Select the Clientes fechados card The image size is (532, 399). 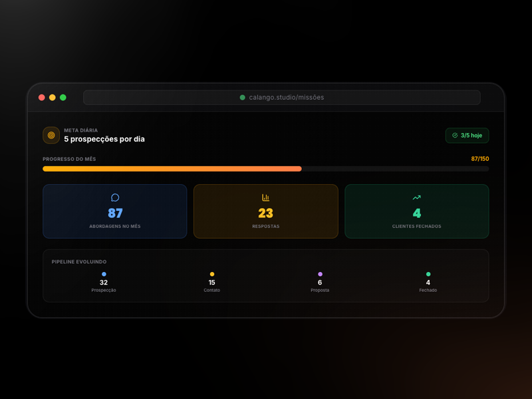click(417, 211)
